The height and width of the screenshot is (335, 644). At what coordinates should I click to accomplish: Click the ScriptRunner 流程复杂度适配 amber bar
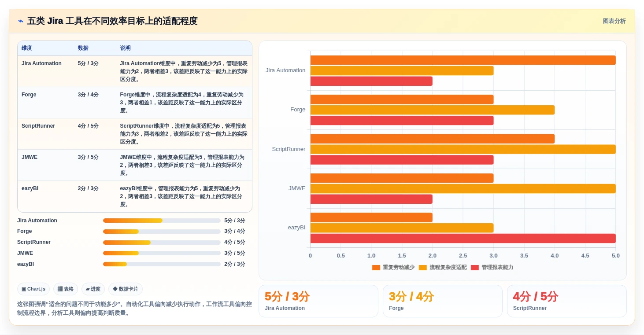coord(463,149)
